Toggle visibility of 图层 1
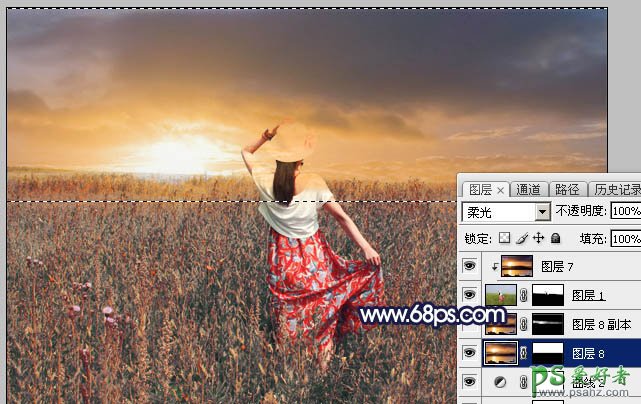The height and width of the screenshot is (404, 641). (470, 296)
